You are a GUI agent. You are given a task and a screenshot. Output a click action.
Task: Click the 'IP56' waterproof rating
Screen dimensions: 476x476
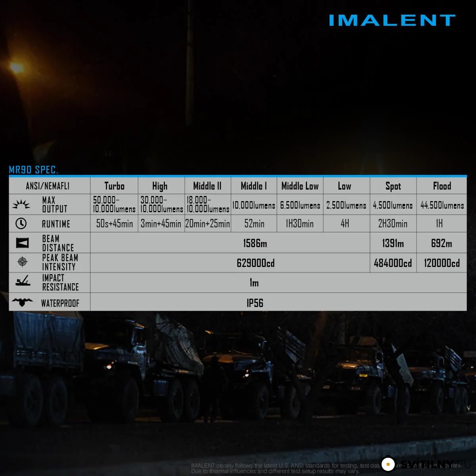coord(255,303)
